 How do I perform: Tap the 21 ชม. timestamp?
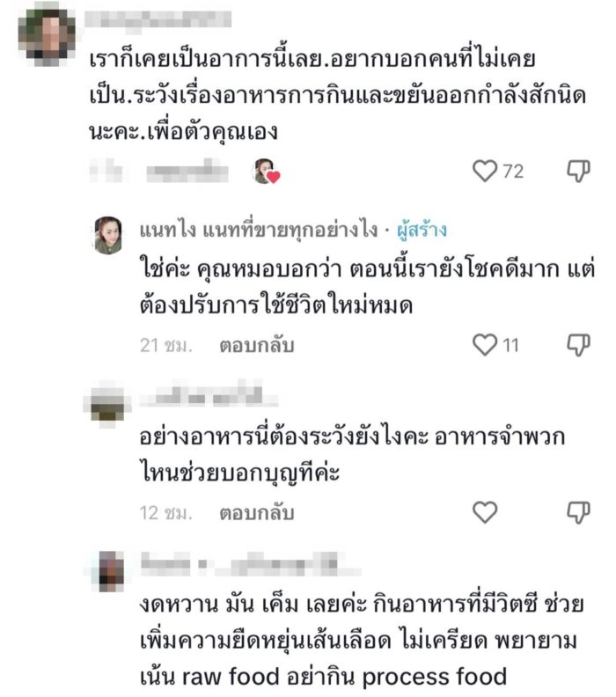click(x=165, y=346)
